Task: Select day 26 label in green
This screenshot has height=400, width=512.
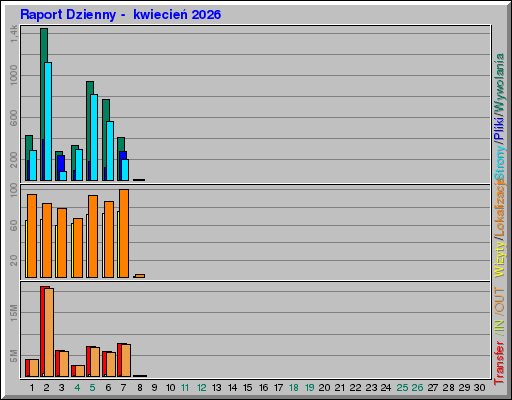Action: tap(417, 388)
